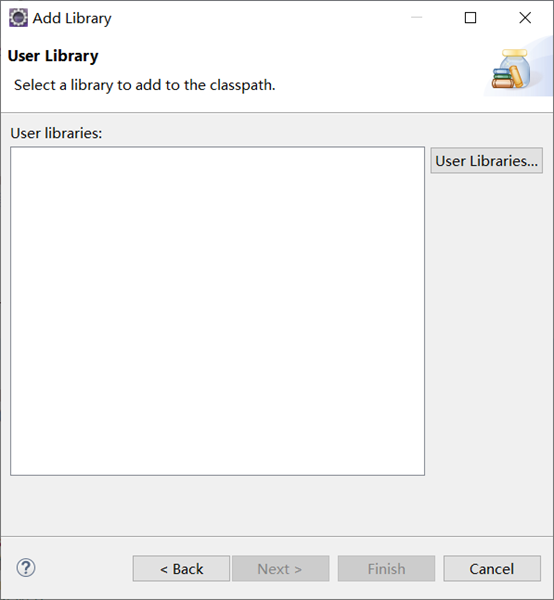
Task: Click the disabled Next > button
Action: pyautogui.click(x=280, y=569)
